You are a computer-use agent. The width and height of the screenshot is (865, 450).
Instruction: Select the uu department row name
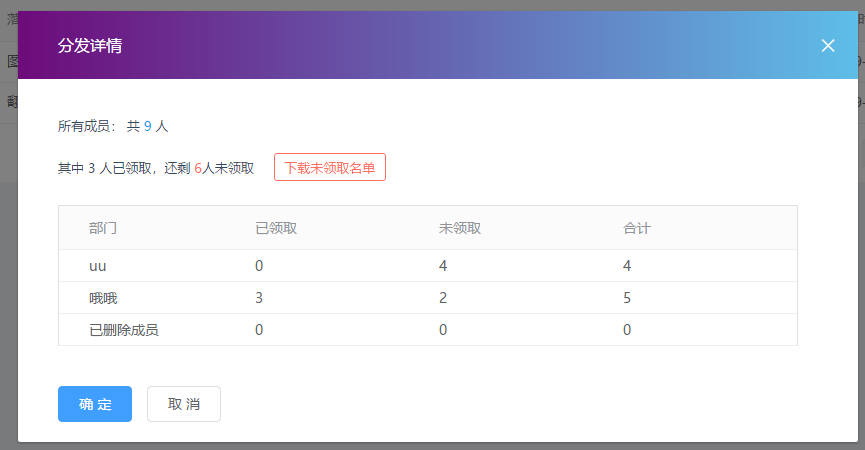pyautogui.click(x=98, y=266)
